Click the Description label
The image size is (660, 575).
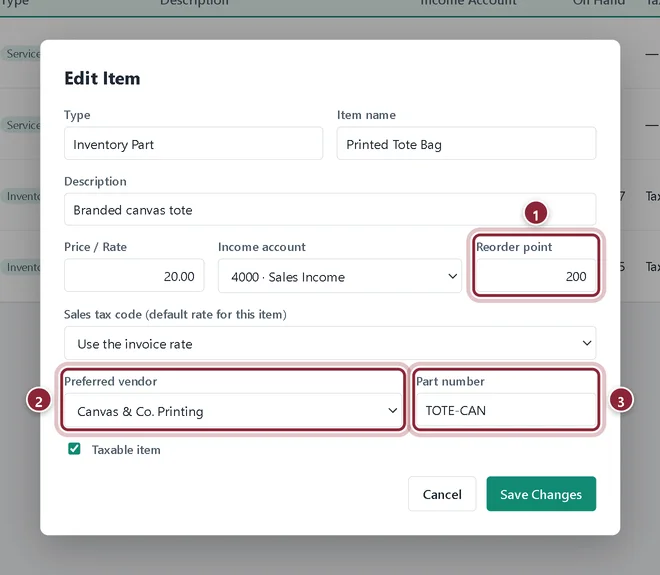pos(95,181)
